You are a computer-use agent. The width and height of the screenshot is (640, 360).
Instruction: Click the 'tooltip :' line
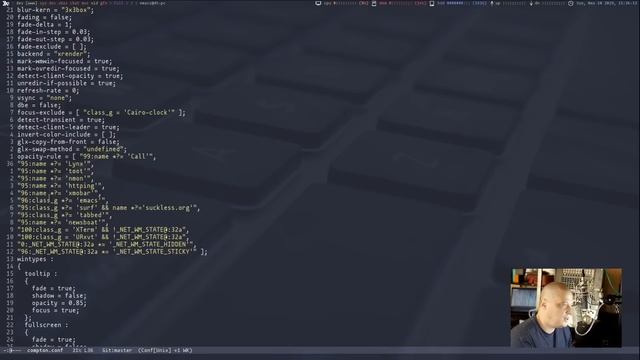pyautogui.click(x=41, y=274)
